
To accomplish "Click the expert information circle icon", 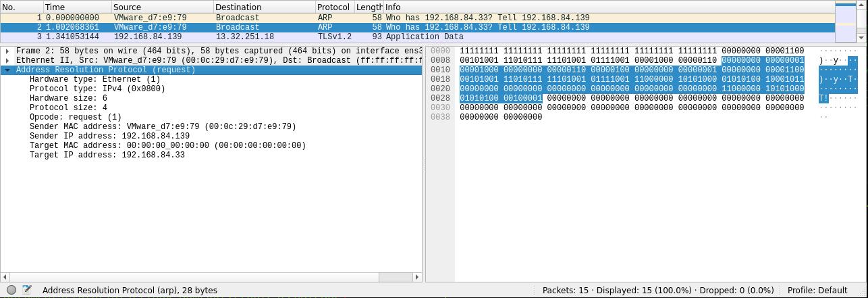I will point(11,290).
